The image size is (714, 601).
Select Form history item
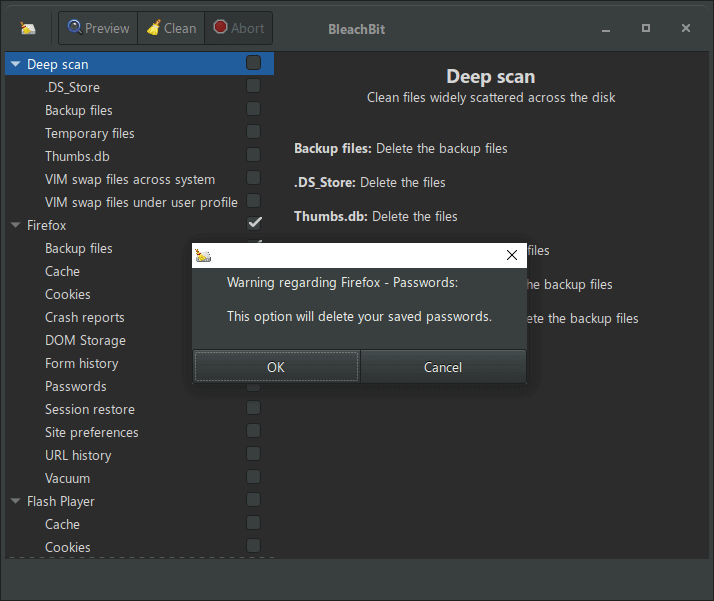82,363
